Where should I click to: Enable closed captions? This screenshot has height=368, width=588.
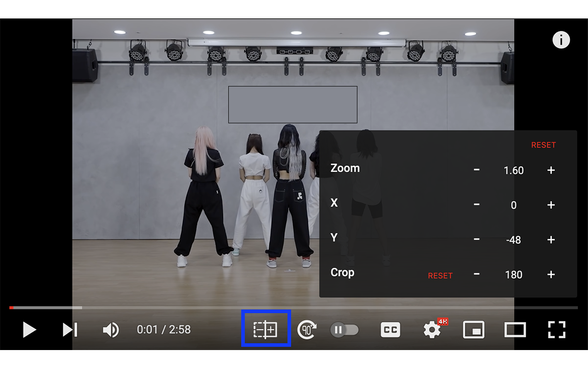pyautogui.click(x=390, y=329)
